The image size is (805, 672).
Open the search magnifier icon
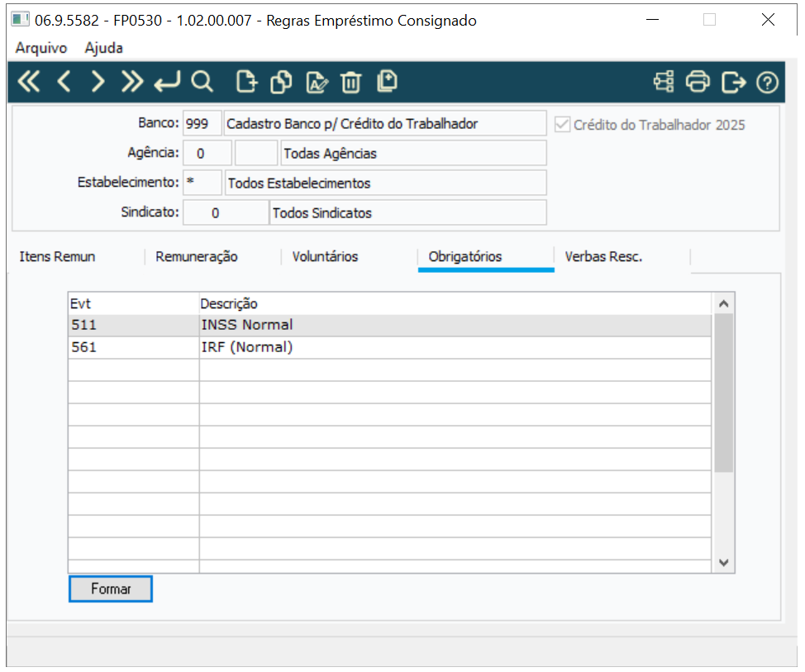pos(202,82)
